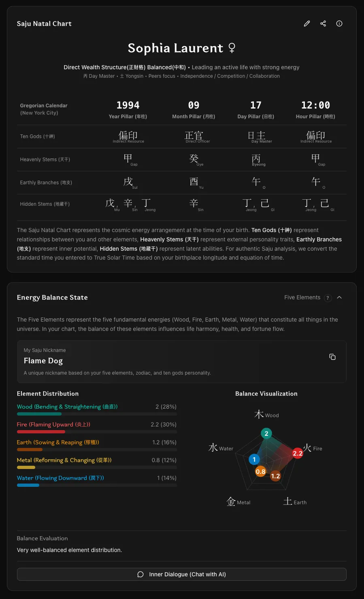Click the Five Elements help icon
Viewport: 364px width, 599px height.
(x=328, y=298)
